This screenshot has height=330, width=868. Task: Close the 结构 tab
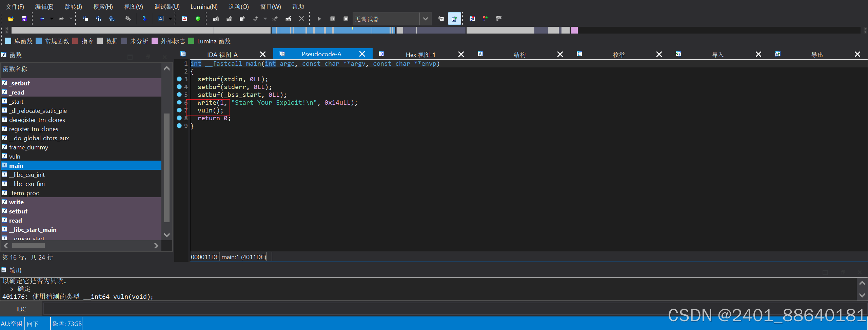[560, 54]
